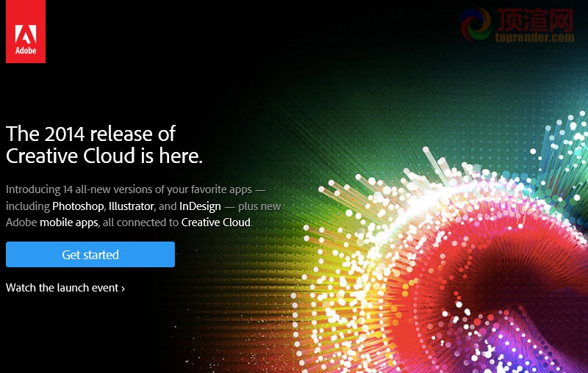The height and width of the screenshot is (373, 588).
Task: Click the red Adobe logo
Action: coord(26,32)
